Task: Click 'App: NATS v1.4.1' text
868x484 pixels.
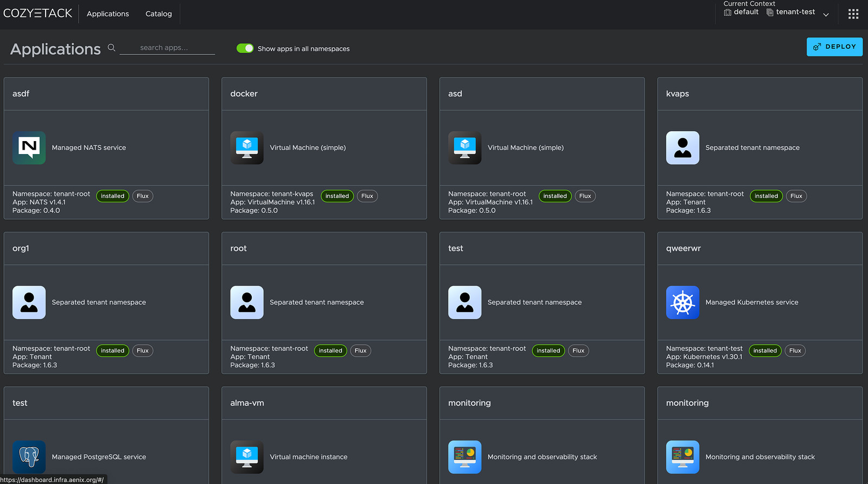Action: (x=39, y=202)
